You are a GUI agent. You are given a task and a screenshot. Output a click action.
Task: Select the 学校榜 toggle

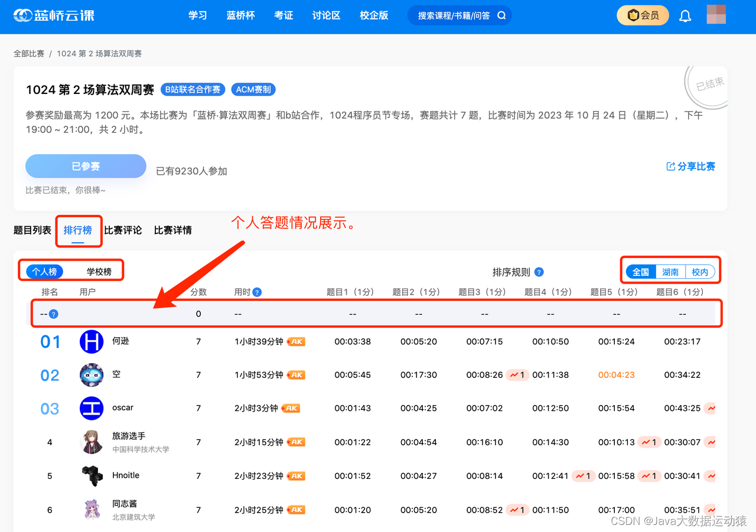(99, 272)
